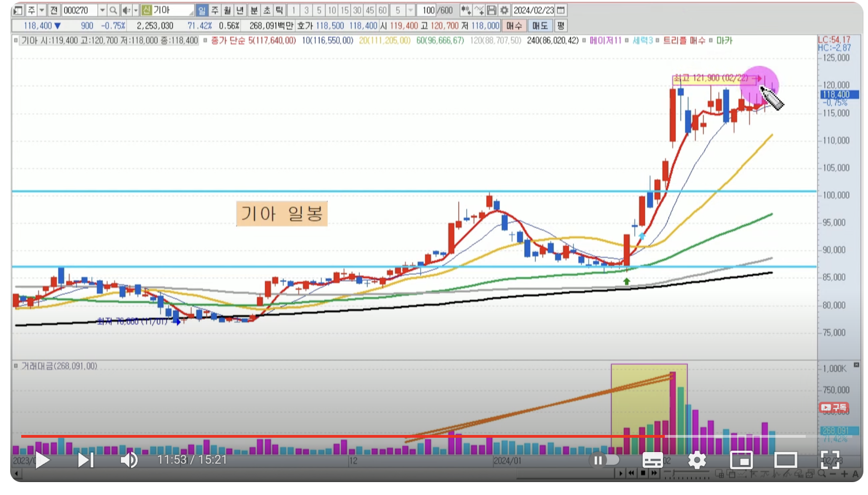Choose the 60 interval button

click(382, 10)
